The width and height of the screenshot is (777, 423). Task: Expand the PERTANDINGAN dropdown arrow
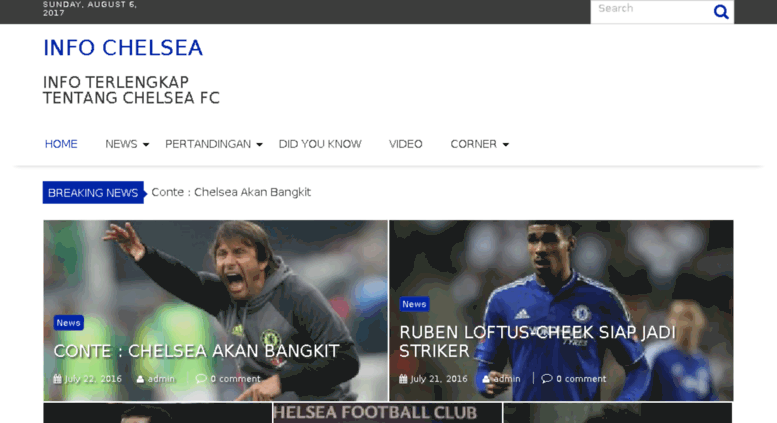coord(259,145)
